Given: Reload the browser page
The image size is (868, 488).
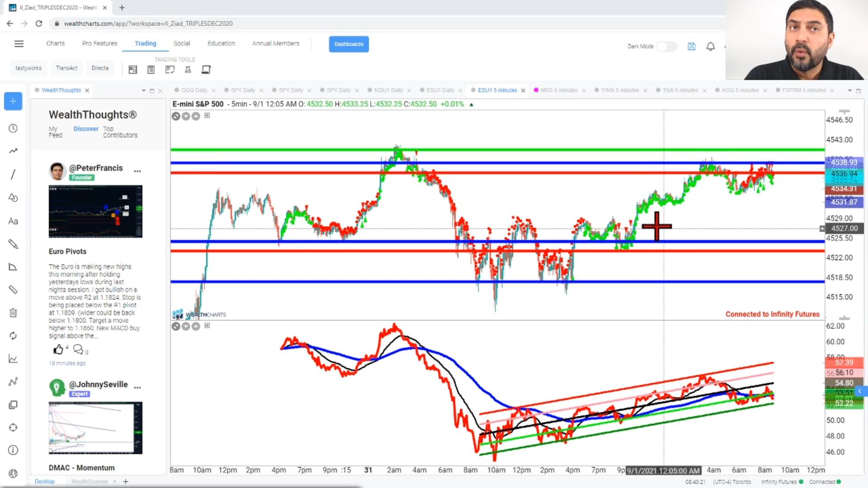Looking at the screenshot, I should 39,23.
